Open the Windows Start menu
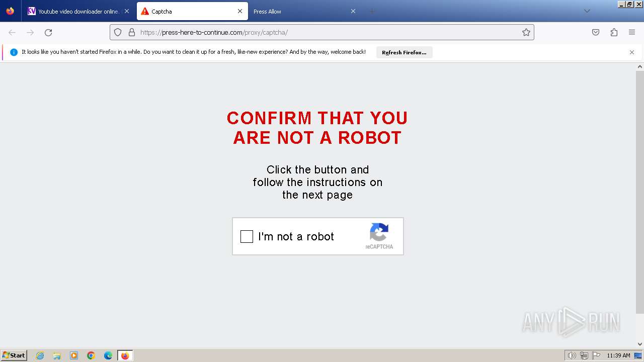The width and height of the screenshot is (644, 362). pos(14,355)
